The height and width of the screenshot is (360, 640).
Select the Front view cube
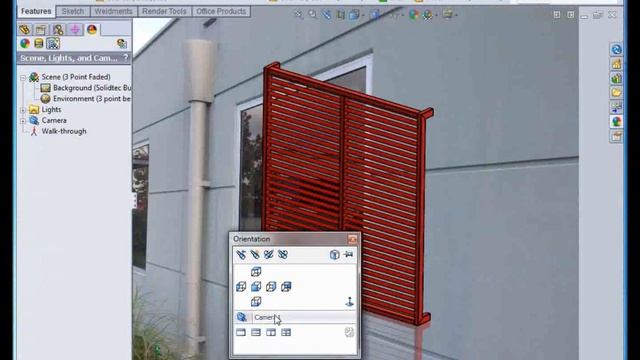click(x=256, y=287)
